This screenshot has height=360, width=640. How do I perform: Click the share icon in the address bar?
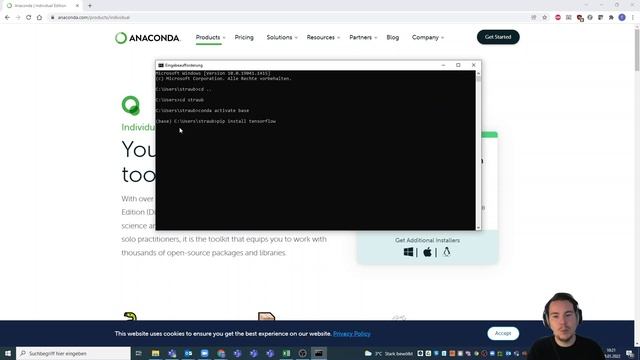pyautogui.click(x=534, y=18)
